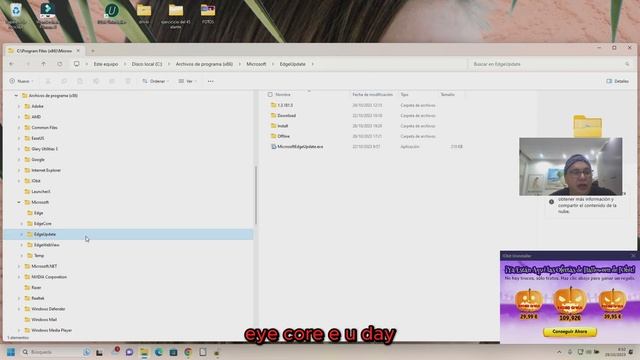This screenshot has height=360, width=640.
Task: Click the black task view icon in taskbar
Action: click(x=99, y=352)
